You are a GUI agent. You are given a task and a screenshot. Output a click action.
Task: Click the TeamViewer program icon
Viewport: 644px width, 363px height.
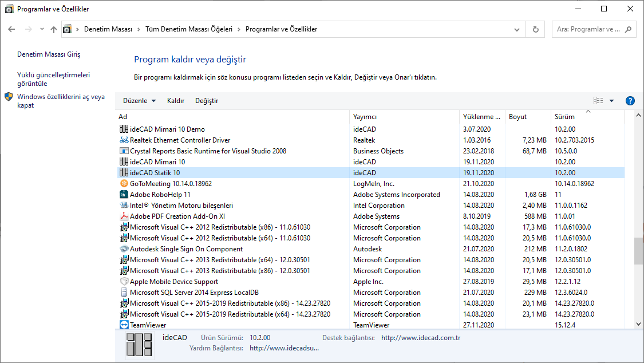tap(124, 325)
